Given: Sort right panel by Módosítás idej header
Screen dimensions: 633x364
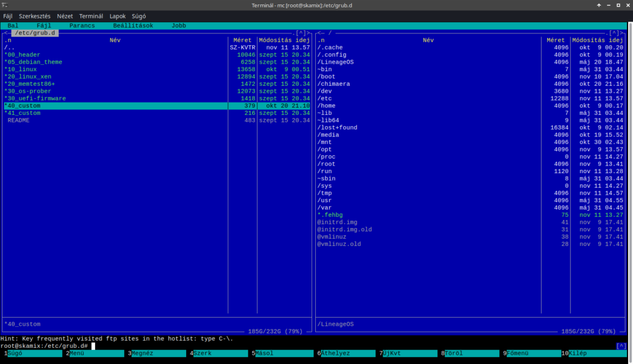Looking at the screenshot, I should pos(598,40).
